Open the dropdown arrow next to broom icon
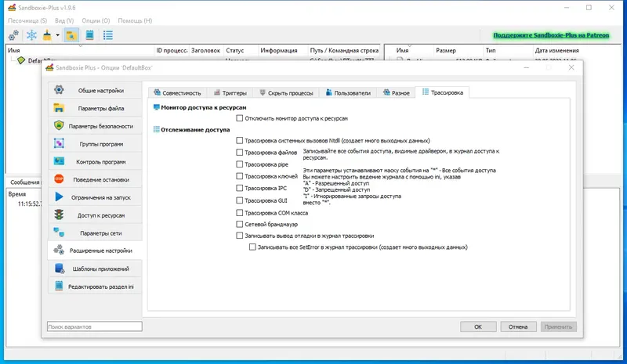Viewport: 627px width, 364px height. [57, 35]
